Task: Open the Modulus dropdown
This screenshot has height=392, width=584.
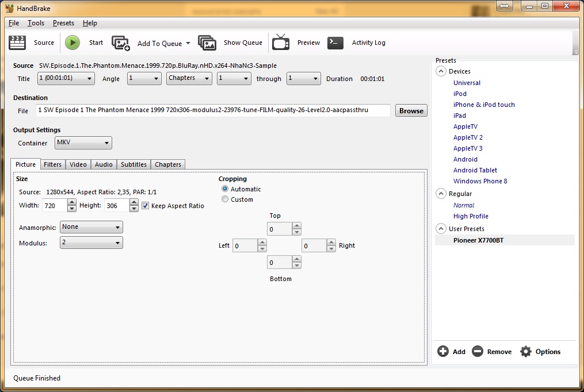Action: coord(91,243)
